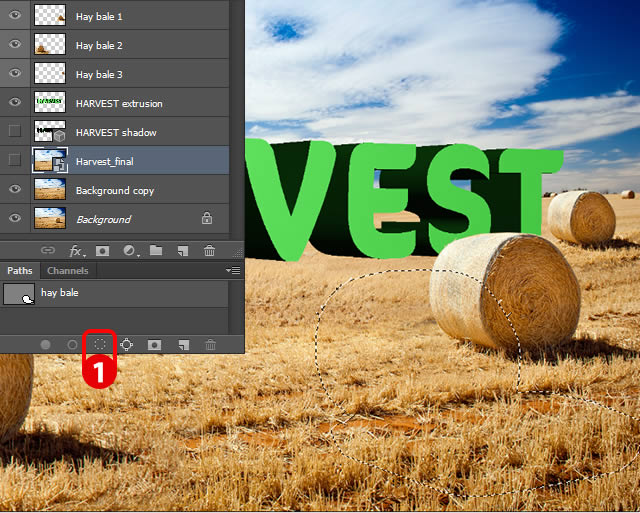The width and height of the screenshot is (640, 513).
Task: Hide the Background copy layer
Action: (15, 189)
